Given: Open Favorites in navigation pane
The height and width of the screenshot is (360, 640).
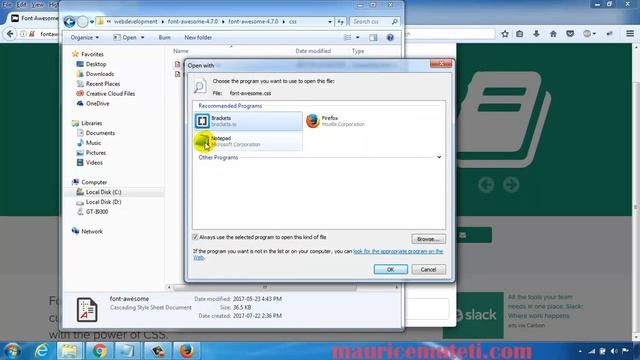Looking at the screenshot, I should [x=92, y=54].
